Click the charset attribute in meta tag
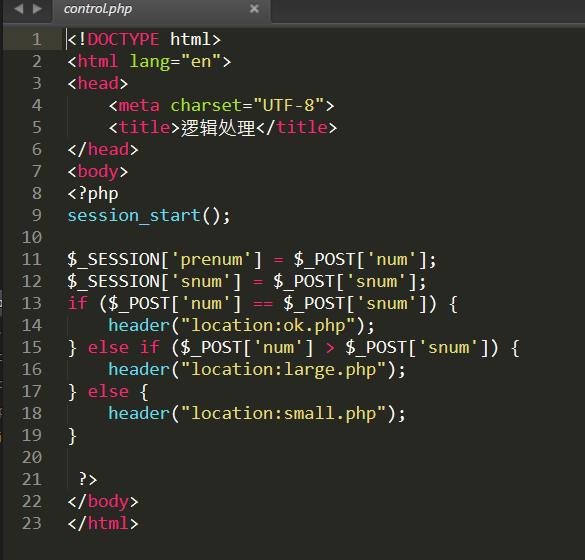The height and width of the screenshot is (560, 585). pos(206,105)
